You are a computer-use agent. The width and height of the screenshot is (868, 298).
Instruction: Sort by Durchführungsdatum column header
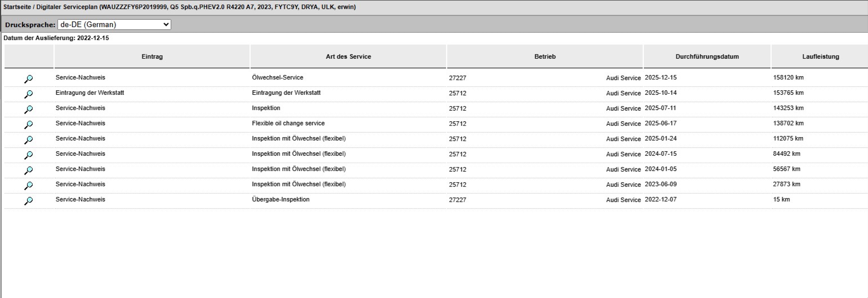pos(707,57)
